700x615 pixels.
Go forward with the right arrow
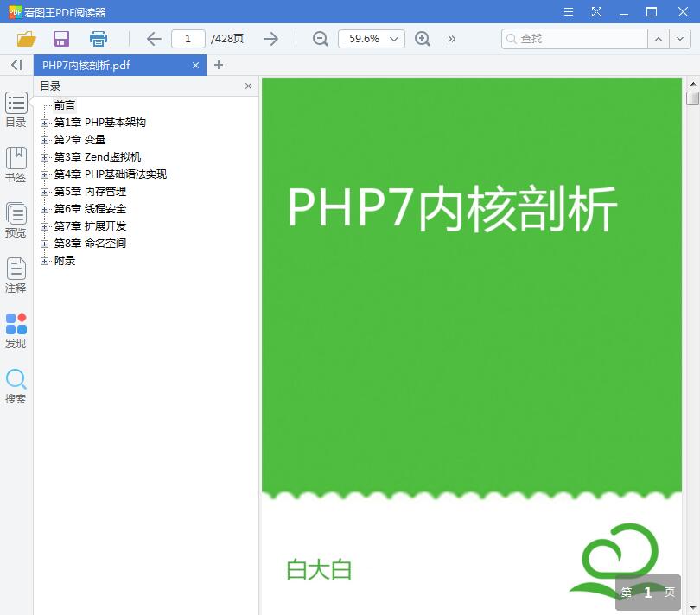point(270,39)
